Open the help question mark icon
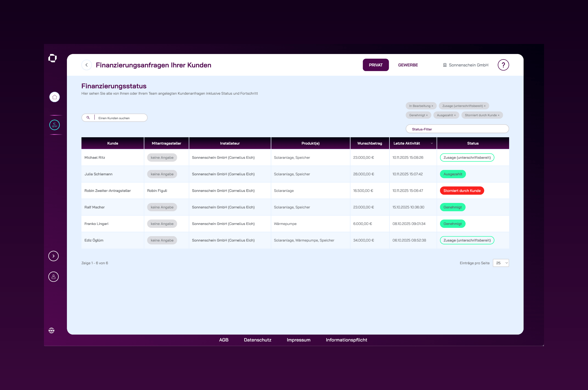This screenshot has height=390, width=588. [x=503, y=65]
